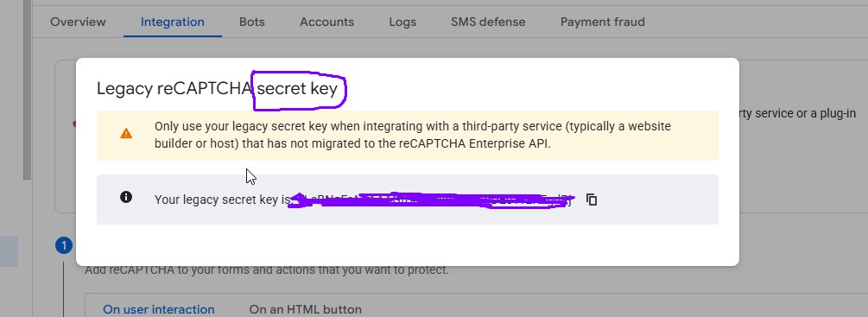
Task: Click the scribbled-out secret key value
Action: click(x=432, y=200)
